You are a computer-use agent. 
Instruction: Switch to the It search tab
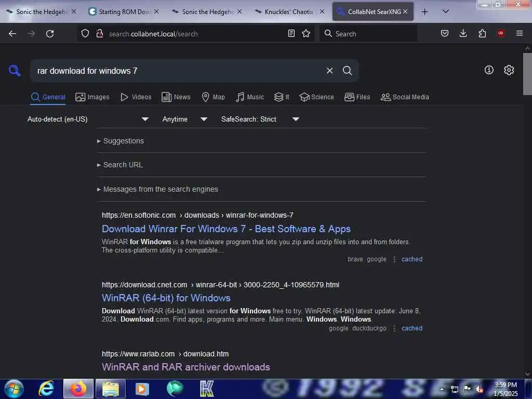pos(281,97)
